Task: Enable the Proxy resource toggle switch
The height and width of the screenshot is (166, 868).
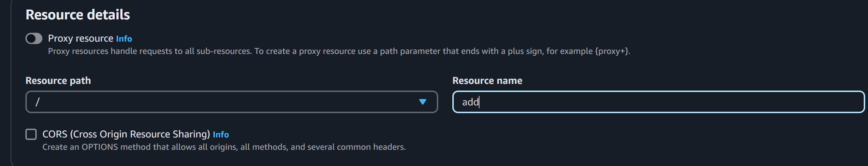Action: pos(34,38)
